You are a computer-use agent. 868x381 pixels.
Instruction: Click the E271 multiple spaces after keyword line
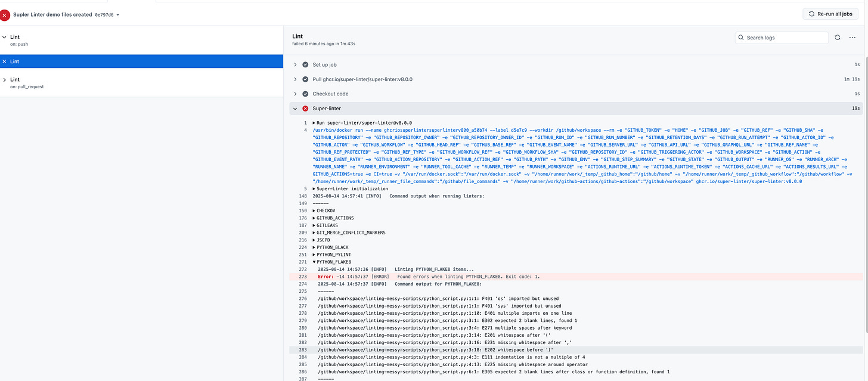(446, 328)
